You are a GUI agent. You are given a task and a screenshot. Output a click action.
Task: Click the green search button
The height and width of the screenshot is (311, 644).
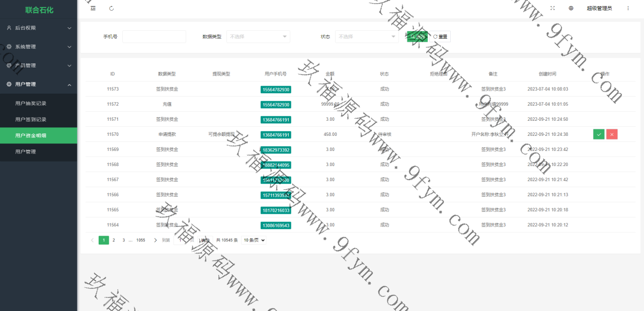click(417, 37)
